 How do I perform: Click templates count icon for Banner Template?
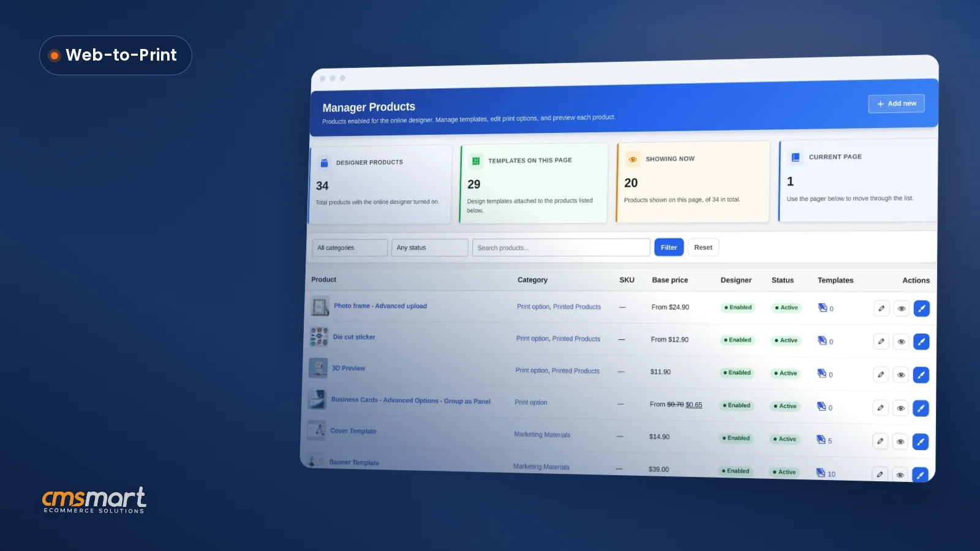pos(821,473)
